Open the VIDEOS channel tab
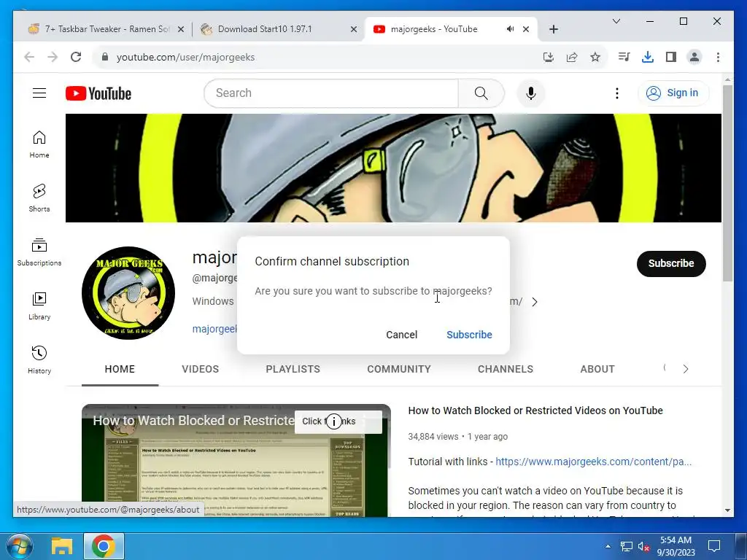Viewport: 747px width, 560px height. (x=200, y=369)
